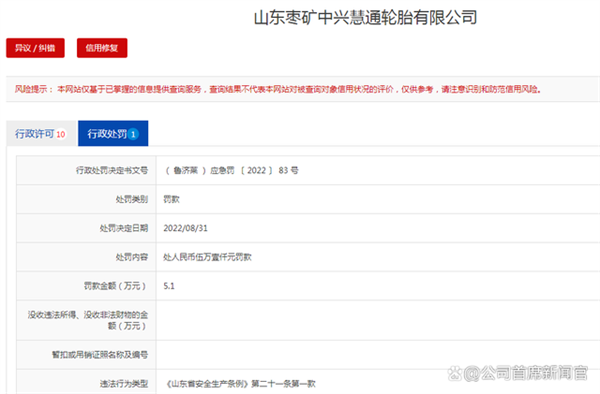Click the company title 山东枣矿中兴慧通轮胎有限公司
This screenshot has width=600, height=394.
[x=365, y=18]
